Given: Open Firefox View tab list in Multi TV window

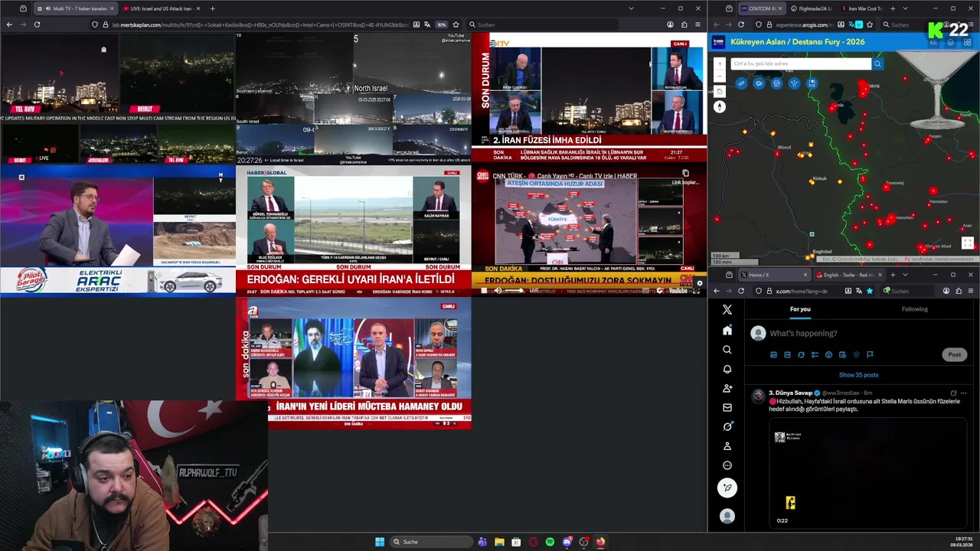Looking at the screenshot, I should tap(23, 8).
